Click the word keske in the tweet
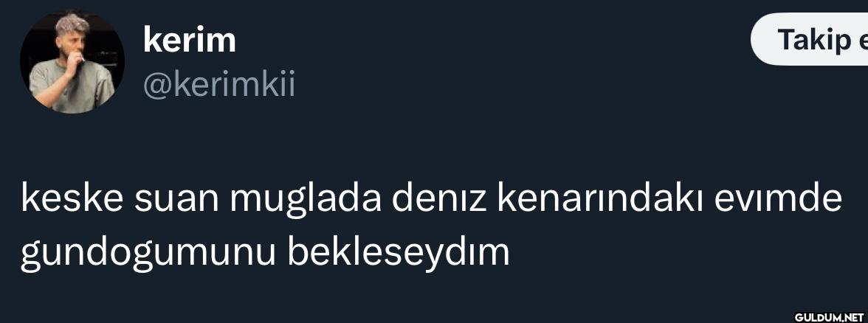 tap(71, 200)
